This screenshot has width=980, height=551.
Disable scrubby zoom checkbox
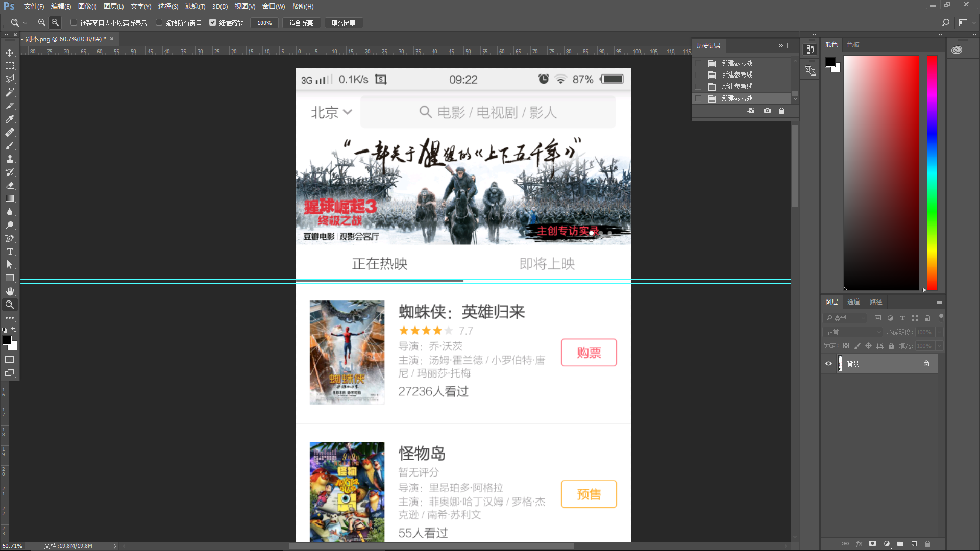213,22
